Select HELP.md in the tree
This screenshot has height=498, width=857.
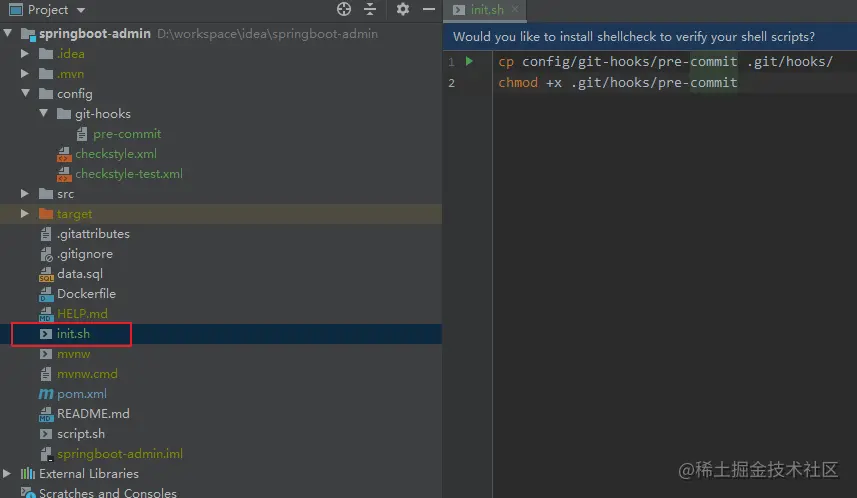tap(82, 314)
